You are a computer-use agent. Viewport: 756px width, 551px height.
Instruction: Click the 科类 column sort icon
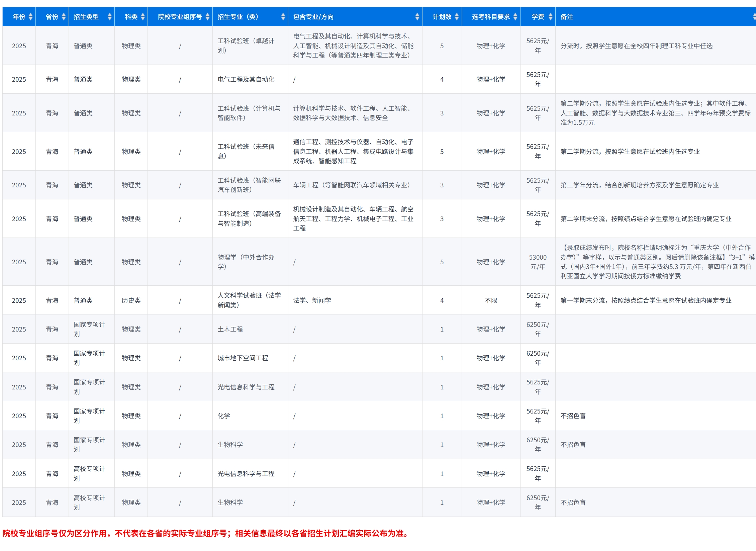pyautogui.click(x=143, y=17)
